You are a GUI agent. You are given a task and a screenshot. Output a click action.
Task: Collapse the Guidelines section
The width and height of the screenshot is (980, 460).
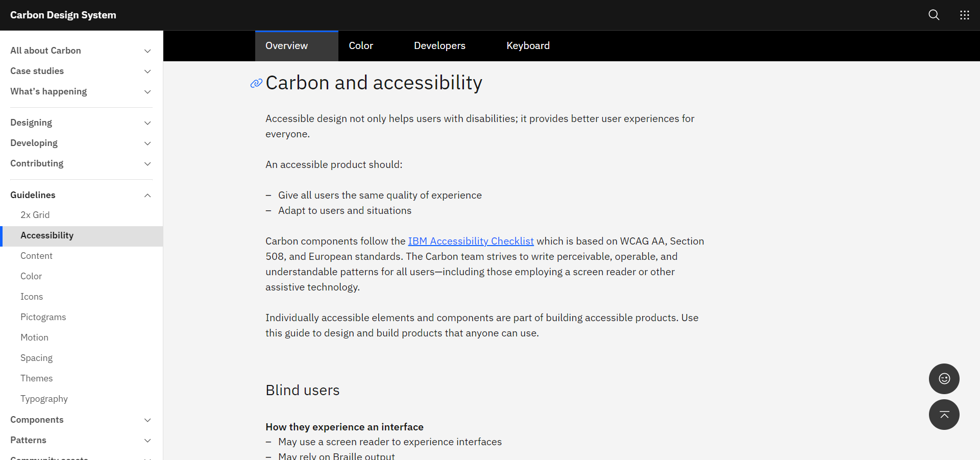tap(82, 195)
